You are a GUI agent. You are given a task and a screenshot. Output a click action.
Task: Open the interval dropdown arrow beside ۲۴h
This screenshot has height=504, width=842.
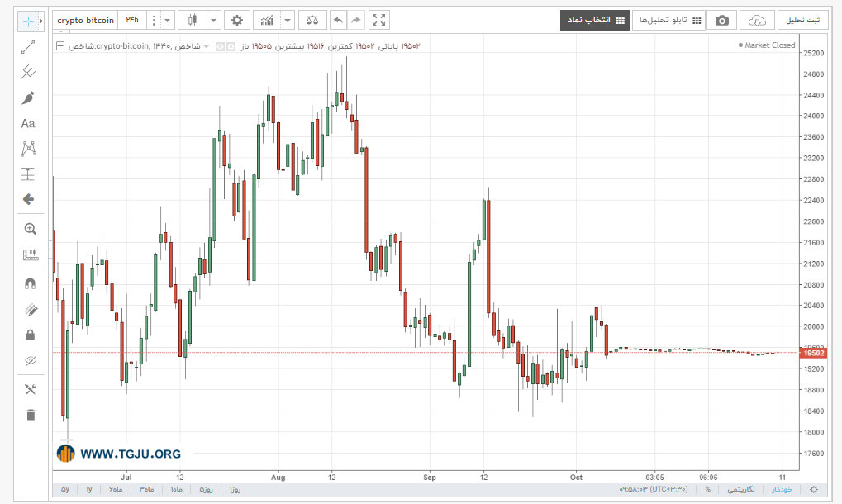point(167,21)
